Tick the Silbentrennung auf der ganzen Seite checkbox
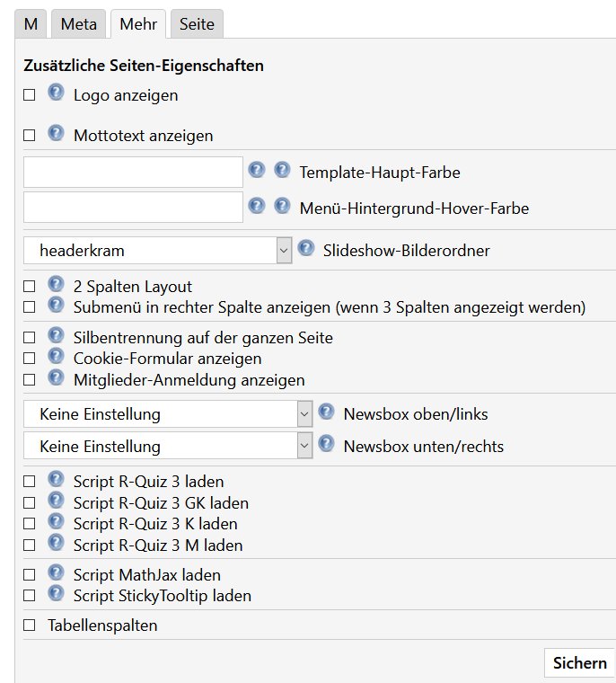The image size is (616, 683). (29, 338)
